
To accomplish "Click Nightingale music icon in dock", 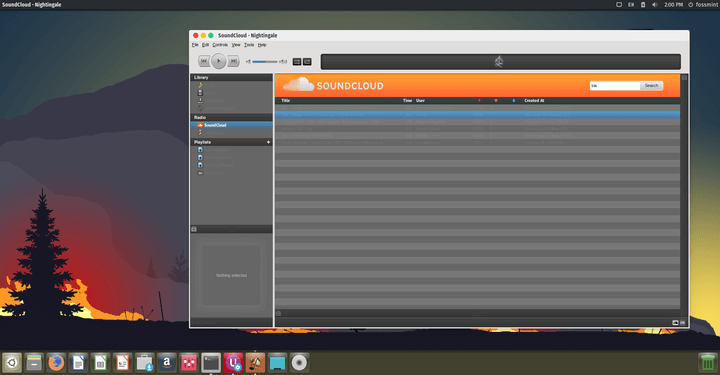I will [255, 363].
